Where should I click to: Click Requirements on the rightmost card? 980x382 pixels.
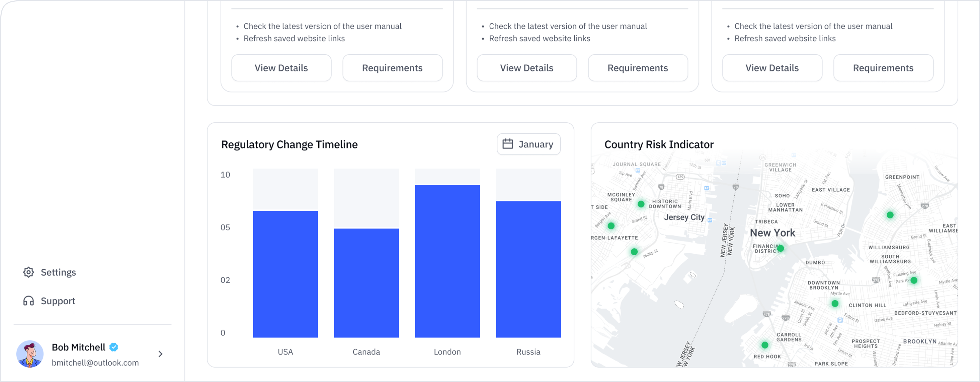883,68
